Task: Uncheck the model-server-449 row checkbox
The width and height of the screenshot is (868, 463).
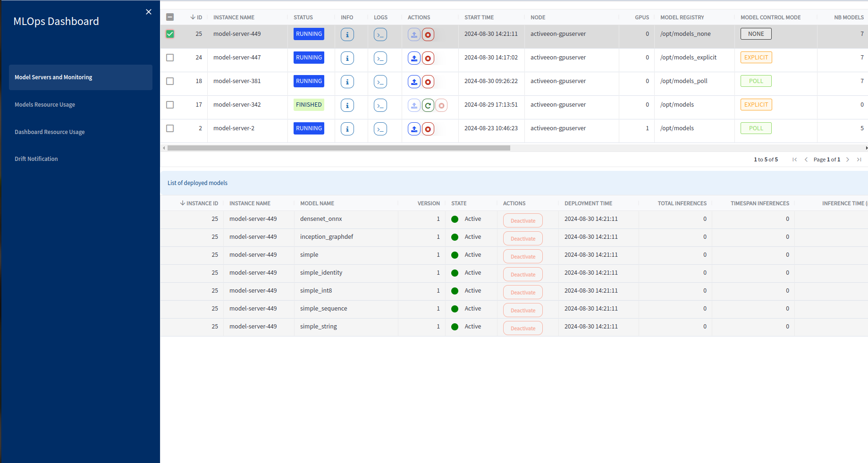Action: 170,34
